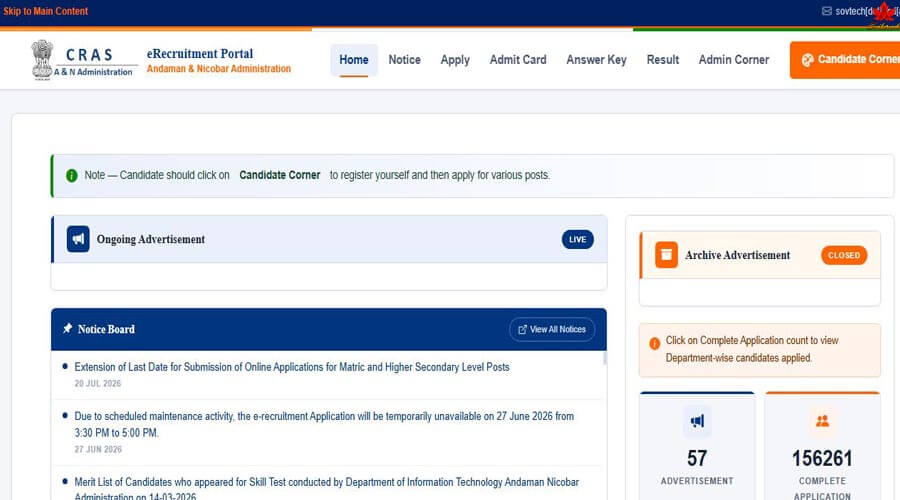Screen dimensions: 900x500
Task: Open the Admin Corner menu item
Action: 734,60
